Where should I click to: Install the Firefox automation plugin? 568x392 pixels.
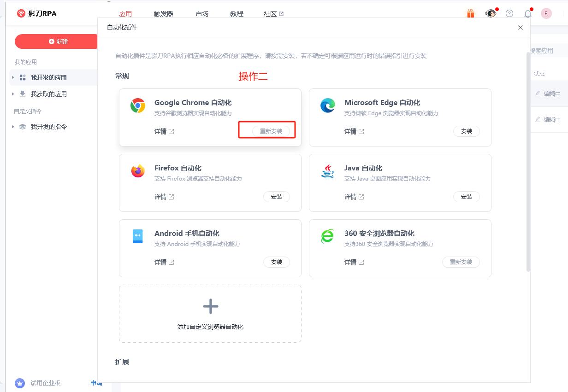(x=277, y=197)
